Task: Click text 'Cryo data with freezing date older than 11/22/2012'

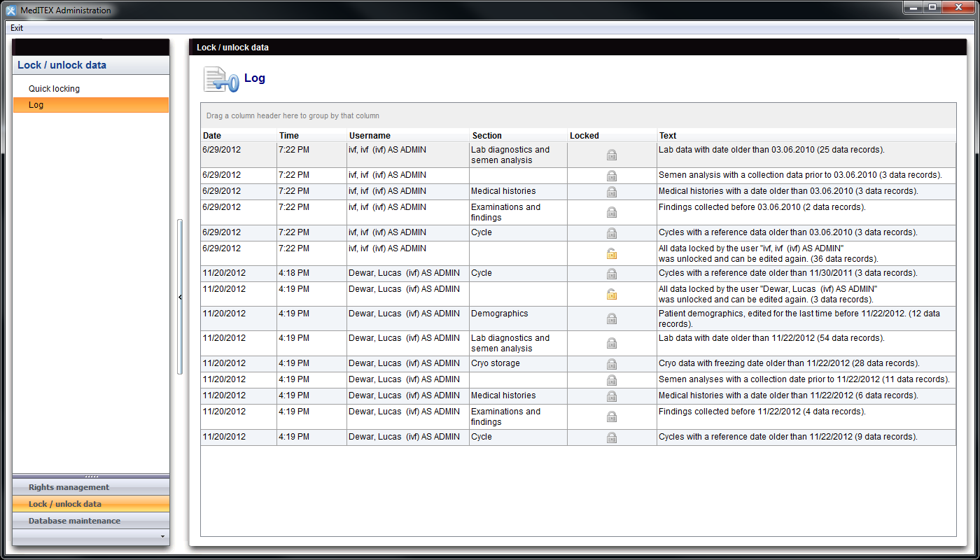Action: [754, 364]
